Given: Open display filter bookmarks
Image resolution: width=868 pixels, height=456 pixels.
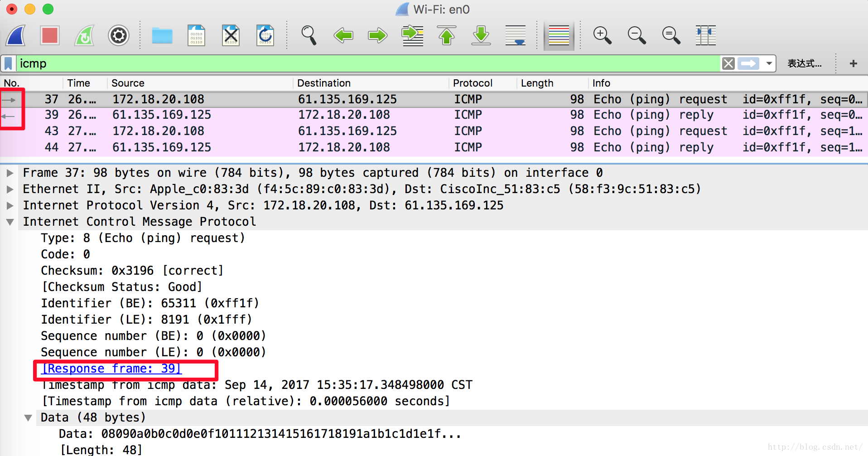Looking at the screenshot, I should tap(8, 63).
